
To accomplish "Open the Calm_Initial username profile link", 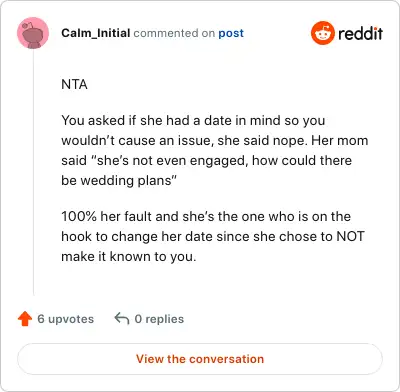I will click(x=96, y=33).
